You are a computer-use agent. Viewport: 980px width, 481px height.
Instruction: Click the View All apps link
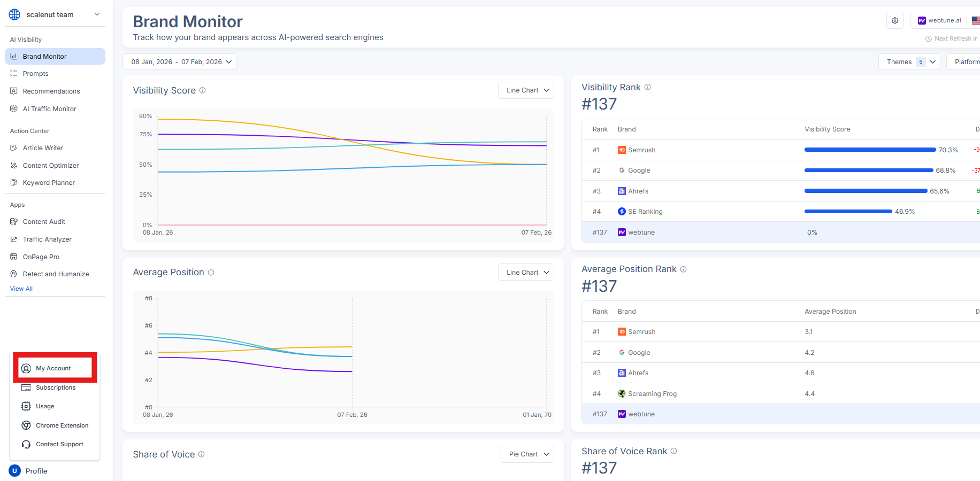click(x=21, y=289)
